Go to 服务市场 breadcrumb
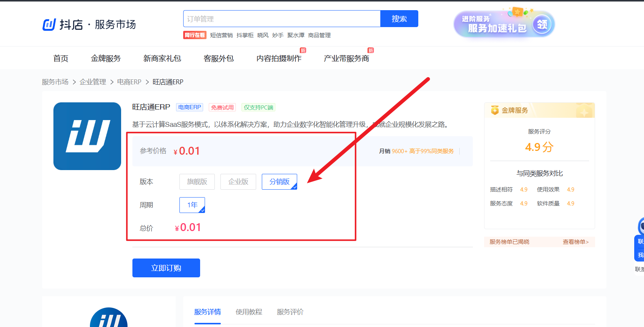644x327 pixels. tap(55, 82)
